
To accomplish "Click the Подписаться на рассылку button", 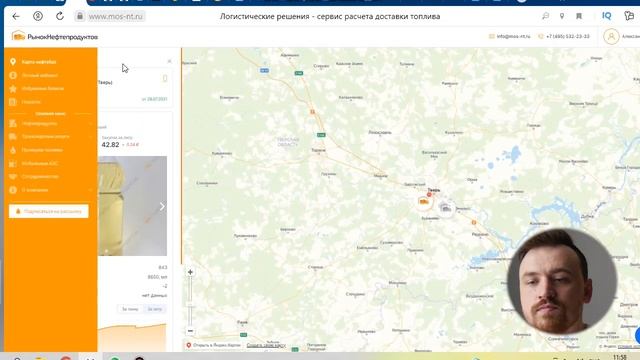I will (x=49, y=211).
